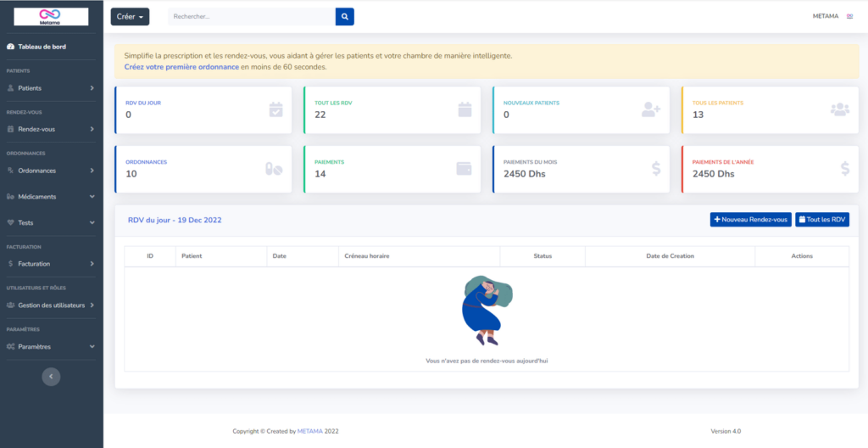The width and height of the screenshot is (868, 448).
Task: Click the group icon on Tous les patients card
Action: point(840,109)
